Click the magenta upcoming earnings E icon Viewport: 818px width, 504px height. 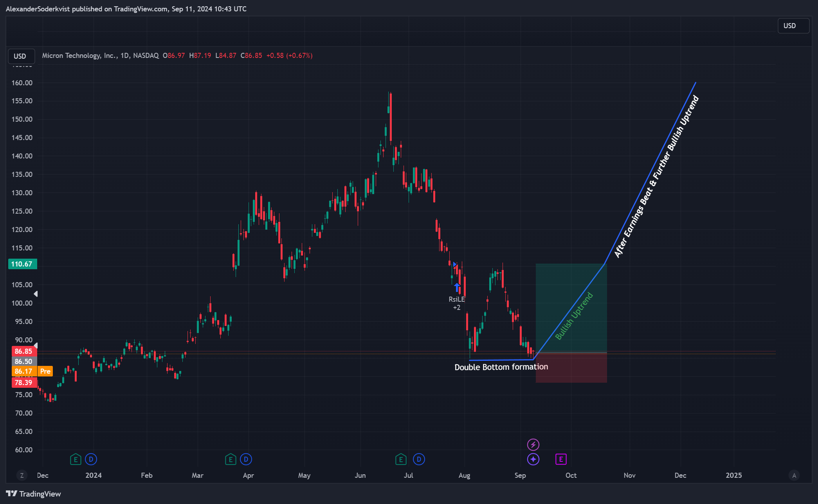click(561, 459)
